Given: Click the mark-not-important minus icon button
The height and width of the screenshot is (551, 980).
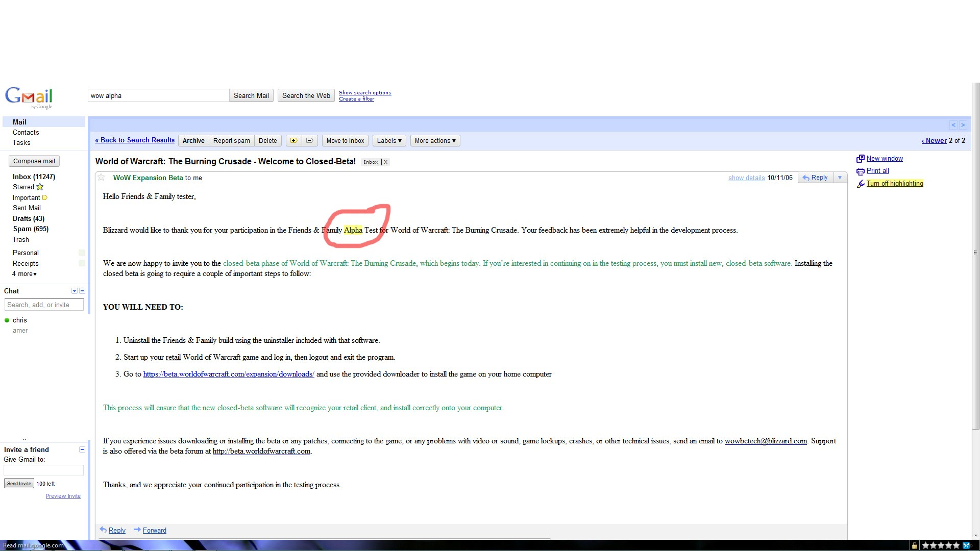Looking at the screenshot, I should tap(309, 141).
